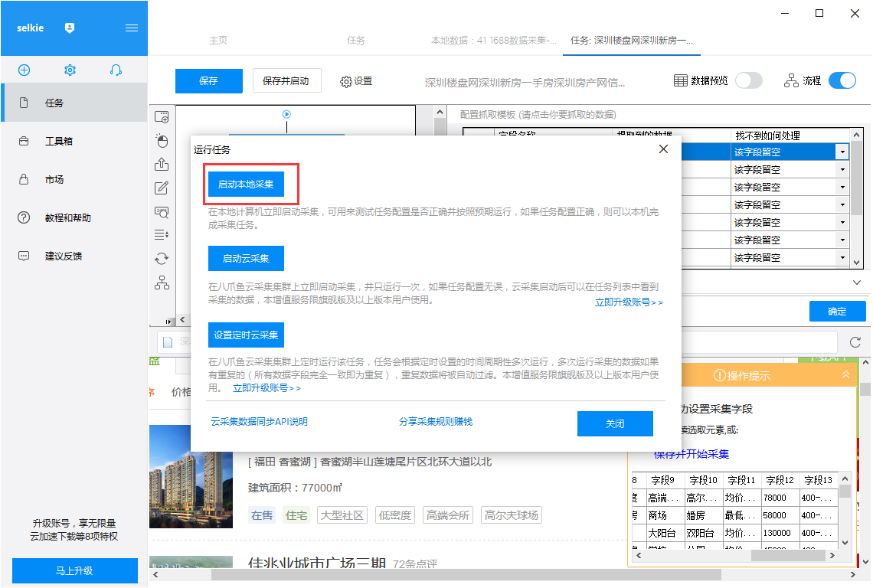Click the workflow start play node
The width and height of the screenshot is (873, 588).
pos(286,114)
